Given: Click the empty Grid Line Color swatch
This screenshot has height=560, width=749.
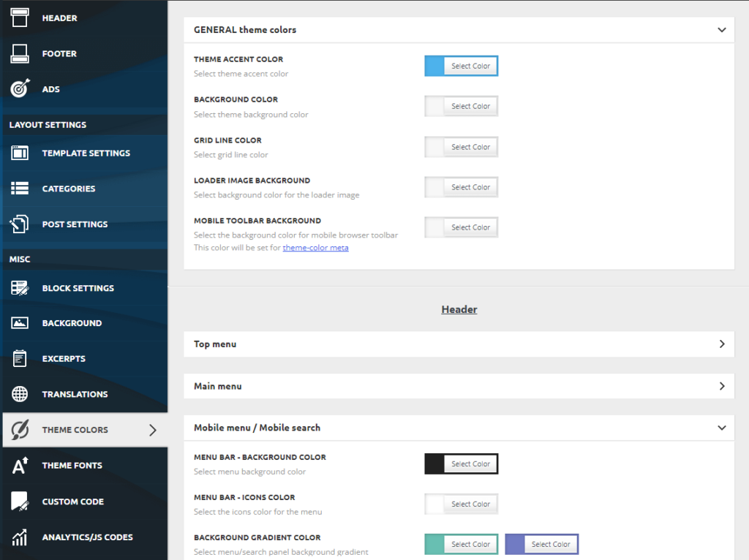Looking at the screenshot, I should pyautogui.click(x=434, y=147).
